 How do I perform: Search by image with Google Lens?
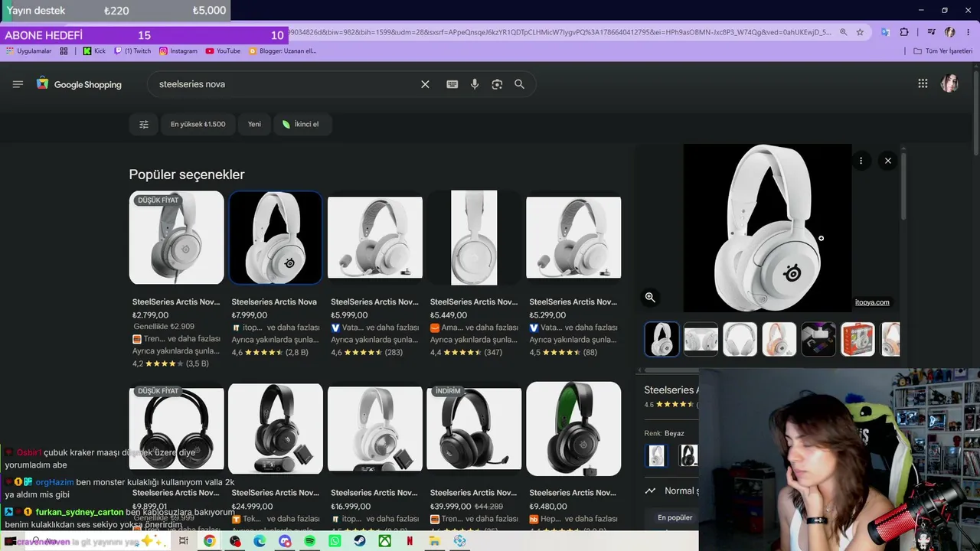[497, 84]
